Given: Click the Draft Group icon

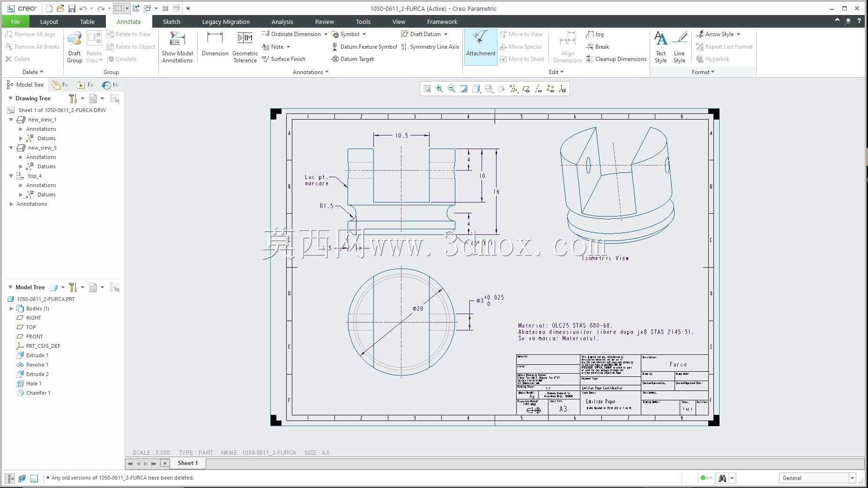Looking at the screenshot, I should pyautogui.click(x=74, y=47).
